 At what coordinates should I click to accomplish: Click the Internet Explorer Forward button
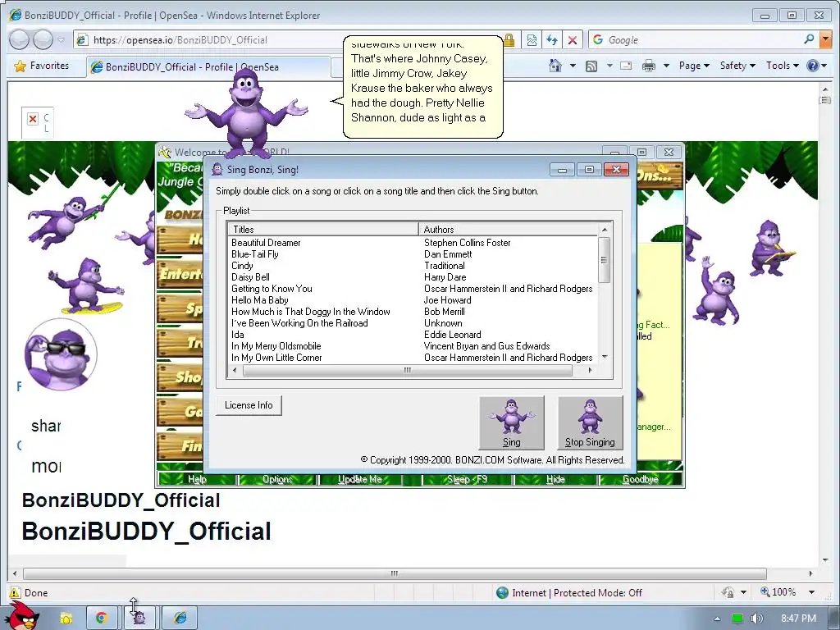pos(43,39)
